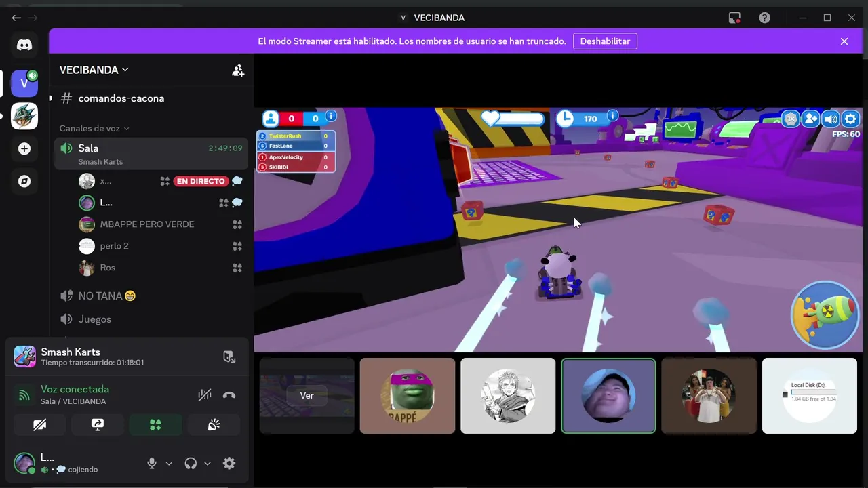The height and width of the screenshot is (488, 868).
Task: Share your screen button
Action: pyautogui.click(x=98, y=425)
